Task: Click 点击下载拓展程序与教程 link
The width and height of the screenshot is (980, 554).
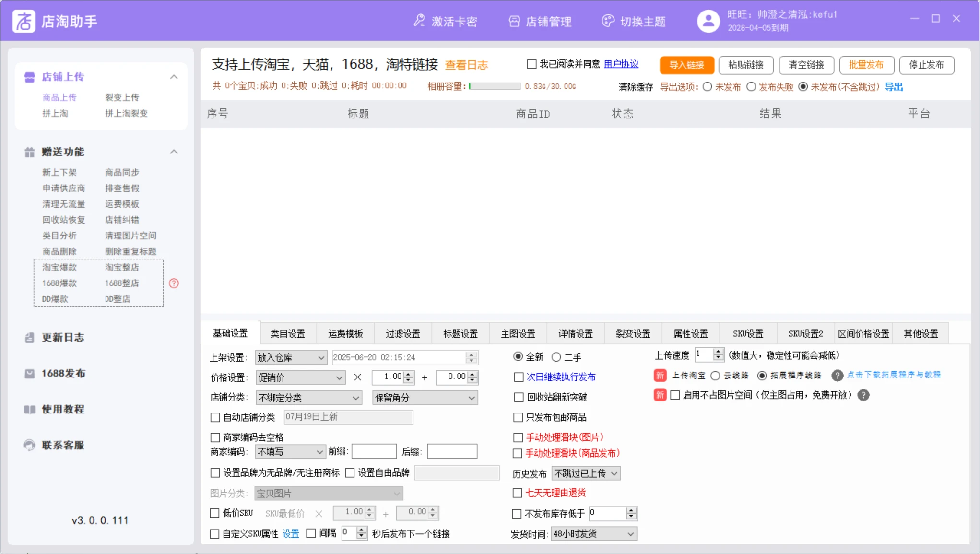Action: 894,375
